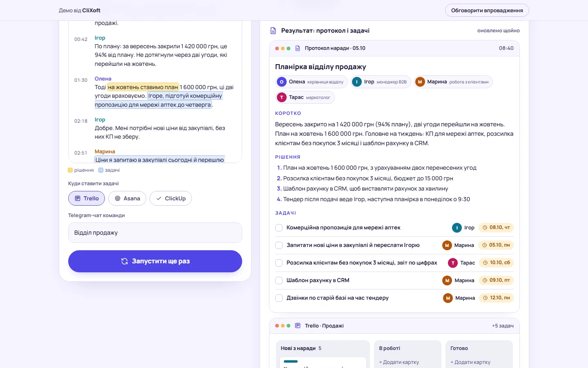Click Марина's avatar in the "Запитати нові ціни" task row
The image size is (588, 368).
(447, 245)
